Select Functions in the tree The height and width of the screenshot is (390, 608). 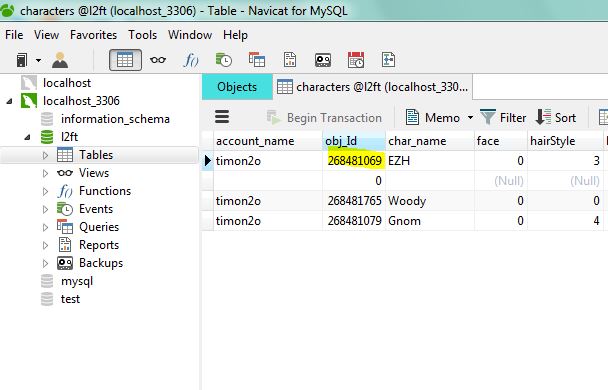[x=105, y=191]
